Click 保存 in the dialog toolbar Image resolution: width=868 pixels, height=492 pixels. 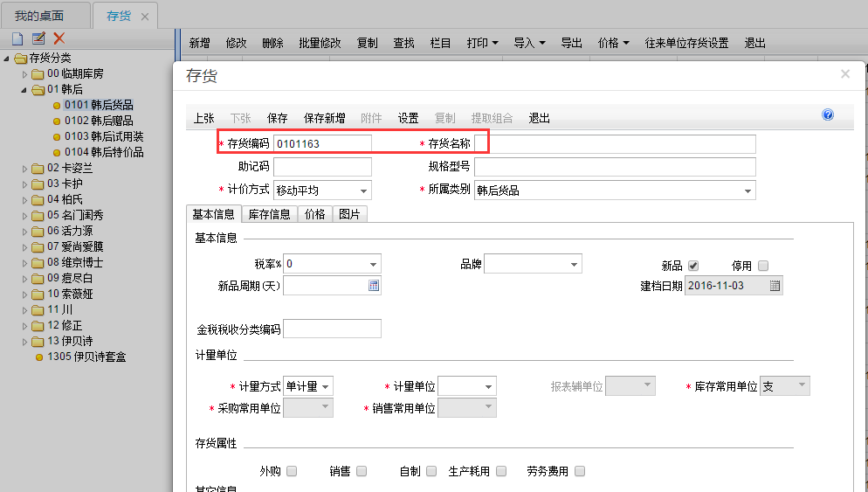coord(278,118)
